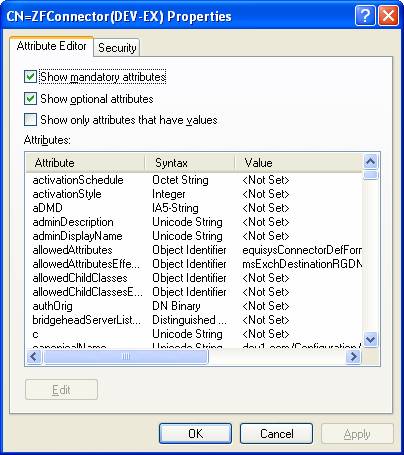Uncheck Show mandatory attributes
The width and height of the screenshot is (404, 455).
click(30, 77)
